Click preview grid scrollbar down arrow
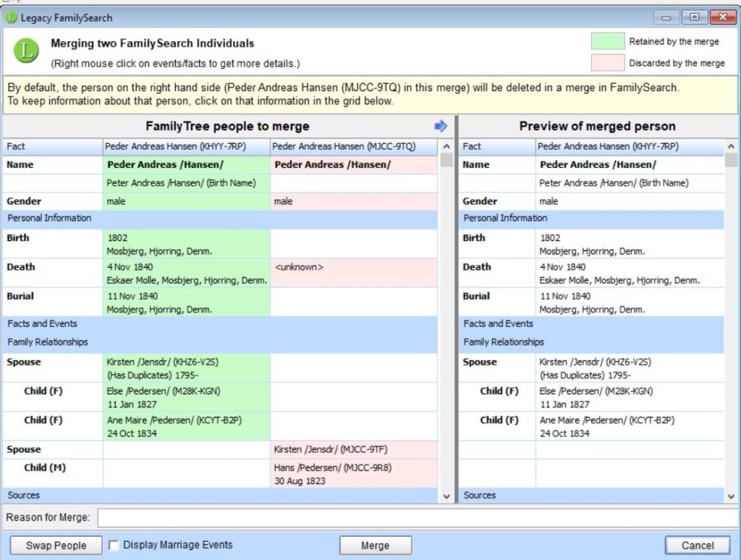The width and height of the screenshot is (741, 560). click(731, 496)
